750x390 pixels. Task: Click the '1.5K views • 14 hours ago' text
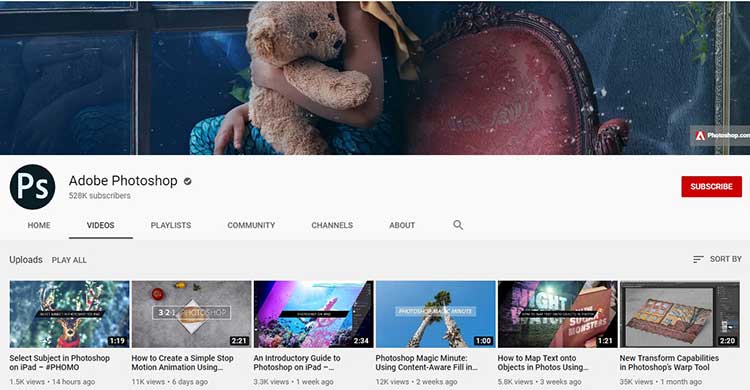click(52, 382)
